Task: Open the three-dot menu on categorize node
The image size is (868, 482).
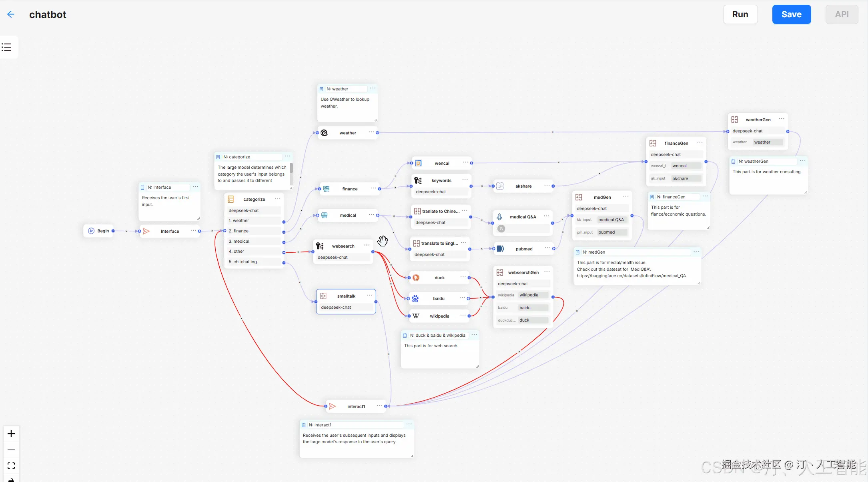Action: (278, 199)
